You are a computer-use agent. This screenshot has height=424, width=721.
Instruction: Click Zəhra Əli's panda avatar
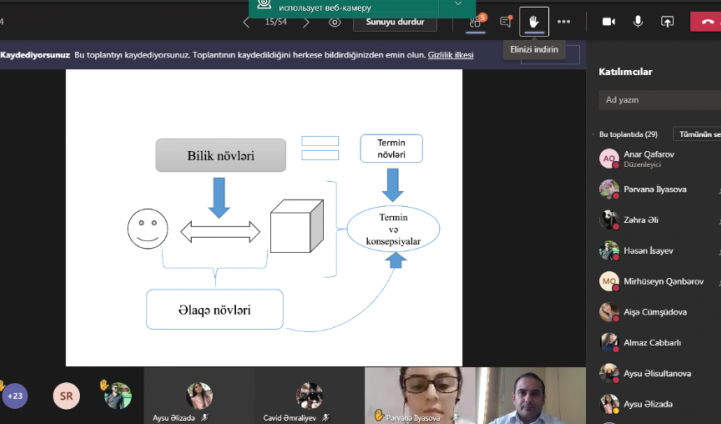tap(609, 220)
